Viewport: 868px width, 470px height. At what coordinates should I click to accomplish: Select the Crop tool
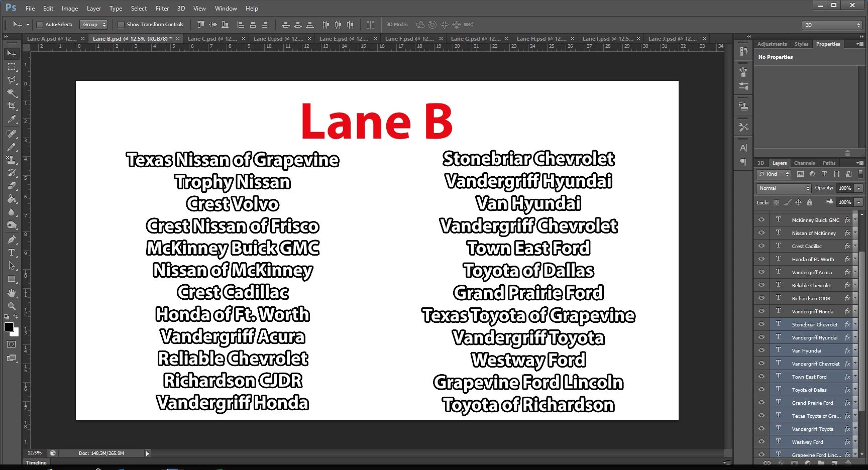click(12, 106)
